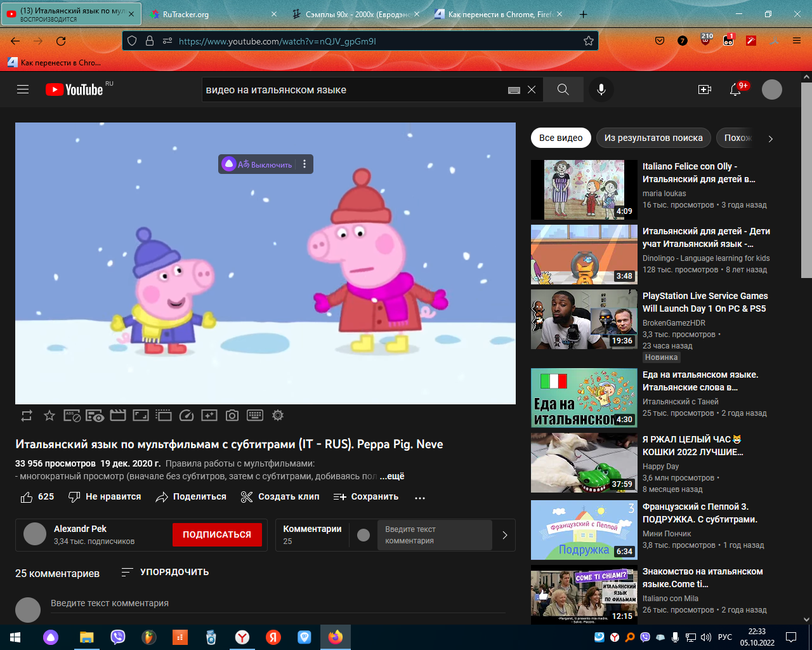
Task: Select the Из результатов поиска chip
Action: click(x=653, y=138)
